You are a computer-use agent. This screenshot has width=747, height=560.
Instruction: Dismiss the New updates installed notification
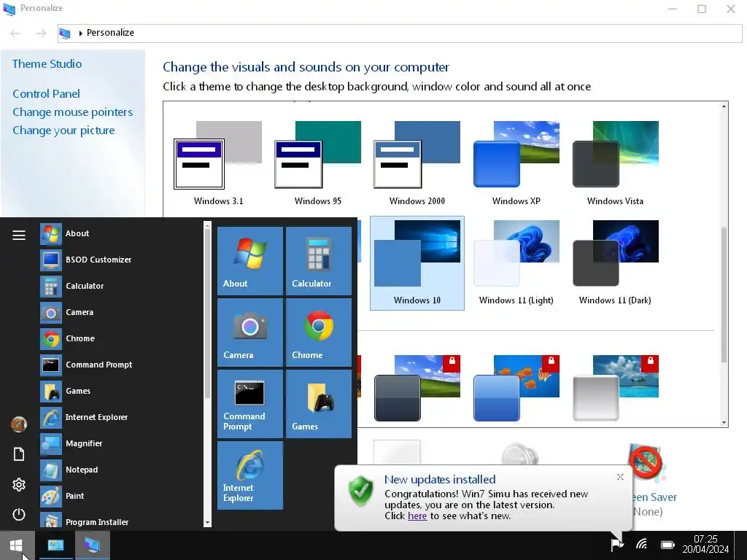pyautogui.click(x=620, y=477)
